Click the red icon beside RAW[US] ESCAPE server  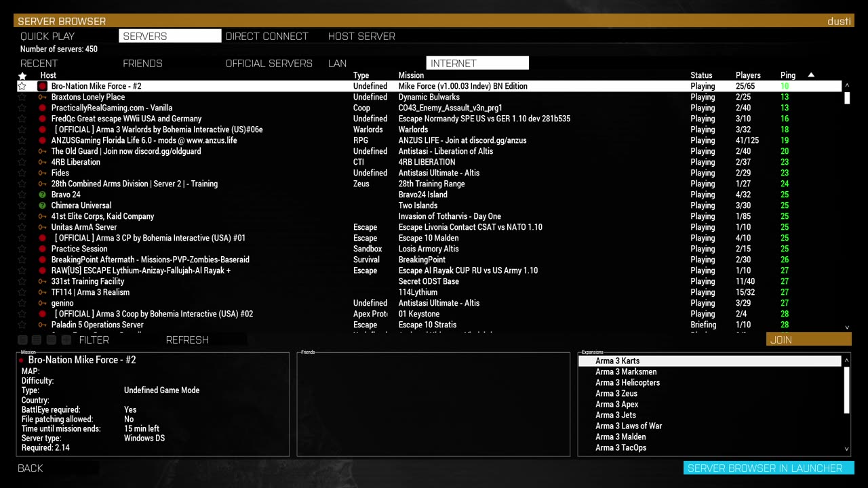(x=42, y=270)
